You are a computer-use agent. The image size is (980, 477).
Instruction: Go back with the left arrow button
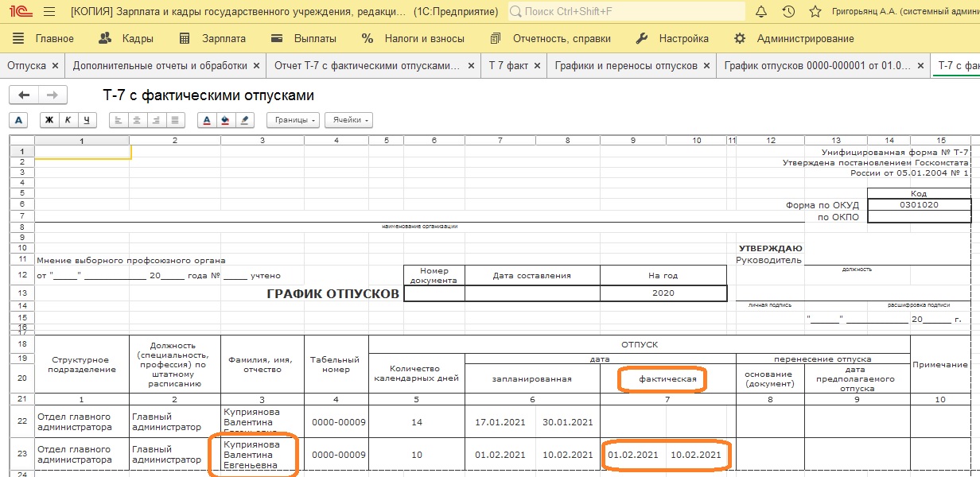24,95
